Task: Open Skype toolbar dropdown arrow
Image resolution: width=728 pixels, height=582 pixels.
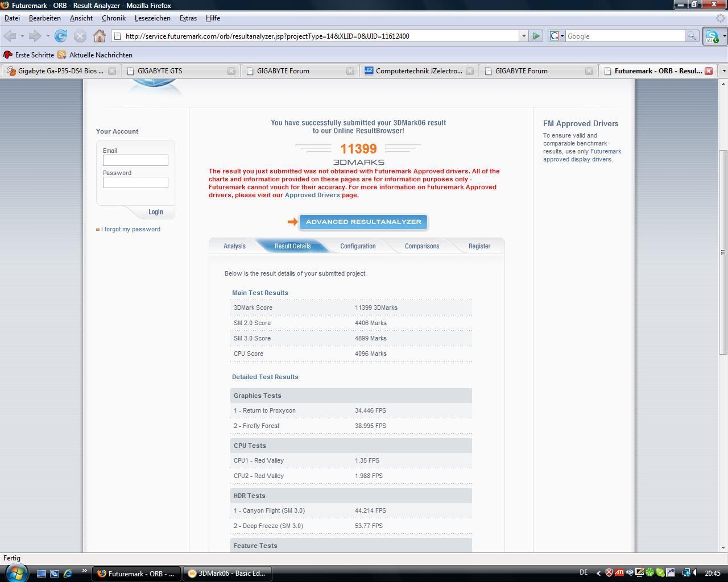Action: 724,36
